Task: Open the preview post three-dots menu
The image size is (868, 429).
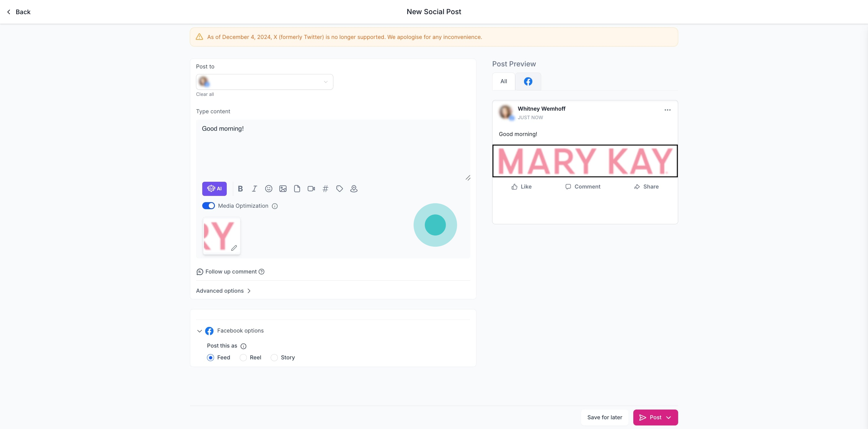Action: (668, 110)
